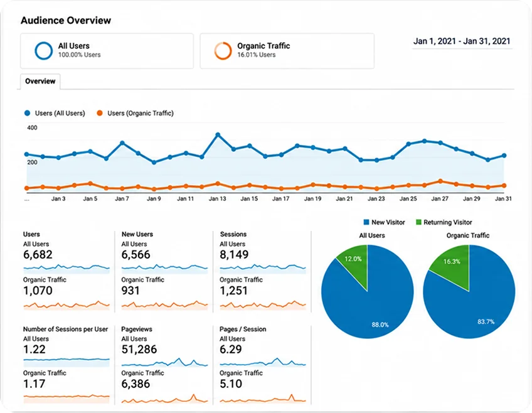Click the 400 y-axis label
This screenshot has height=413, width=532.
(x=32, y=127)
